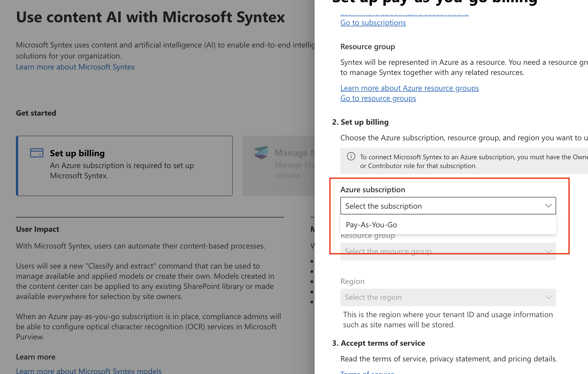Click the 3. Accept terms of service heading
588x374 pixels.
(378, 343)
